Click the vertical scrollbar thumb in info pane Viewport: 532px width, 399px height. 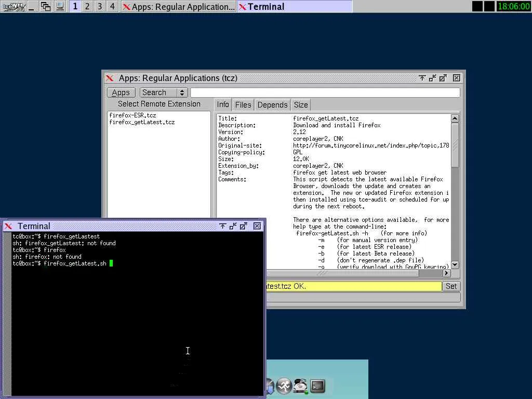(x=455, y=145)
